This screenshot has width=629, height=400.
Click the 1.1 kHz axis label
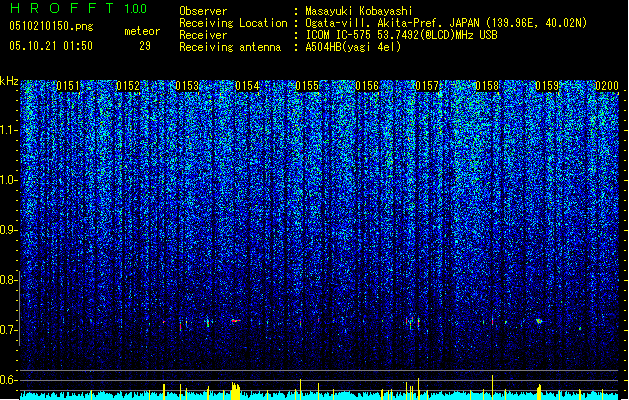[9, 130]
